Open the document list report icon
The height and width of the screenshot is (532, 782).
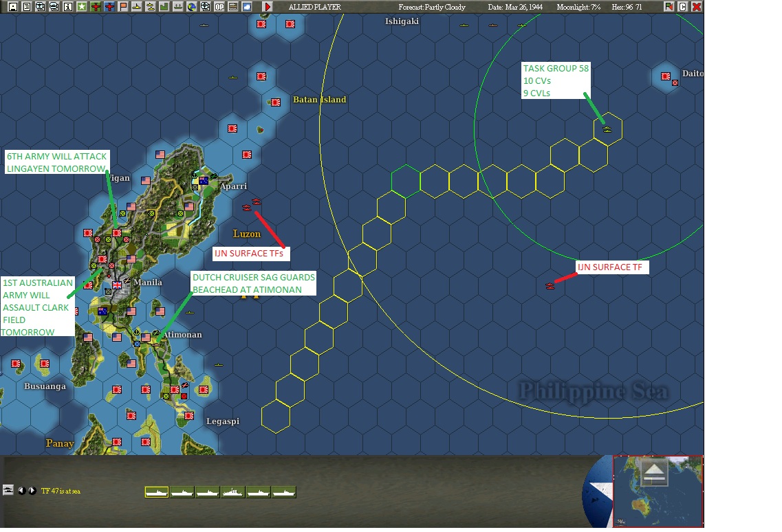click(27, 6)
